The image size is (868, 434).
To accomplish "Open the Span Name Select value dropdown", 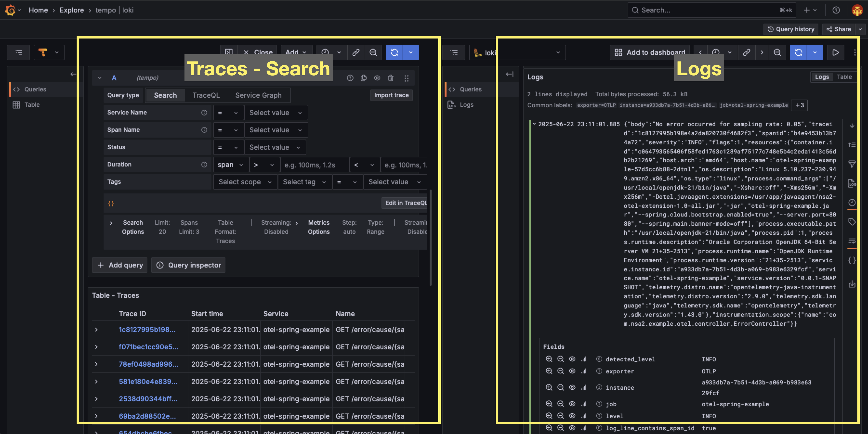I will 276,130.
